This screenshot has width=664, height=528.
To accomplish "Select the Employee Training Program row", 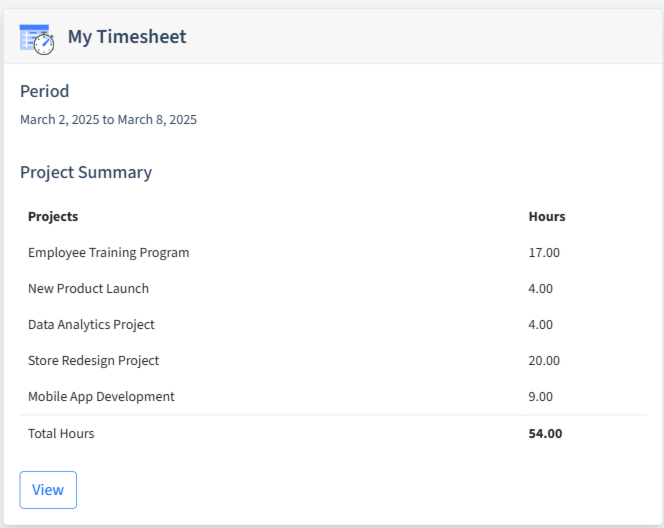I will 333,253.
